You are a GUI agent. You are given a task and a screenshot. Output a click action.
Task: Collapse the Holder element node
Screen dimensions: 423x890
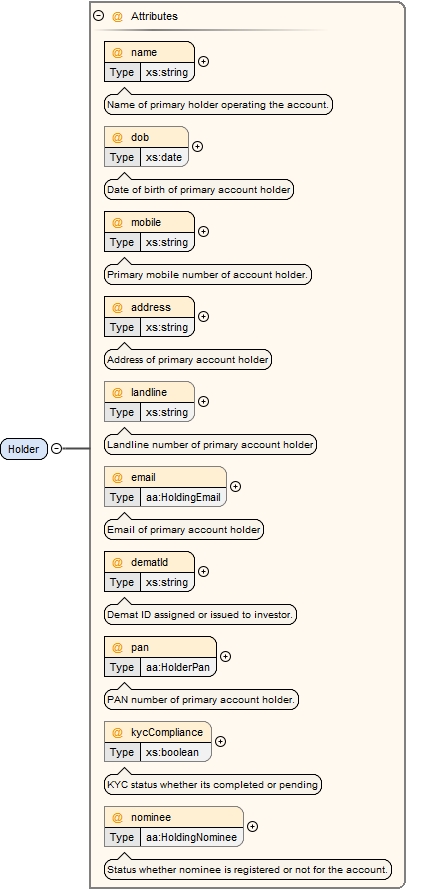click(56, 448)
